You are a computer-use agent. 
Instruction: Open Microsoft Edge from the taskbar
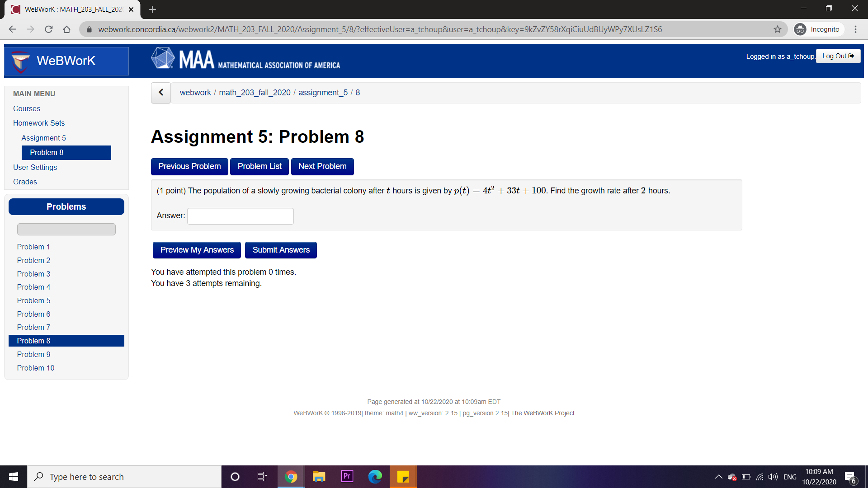375,476
